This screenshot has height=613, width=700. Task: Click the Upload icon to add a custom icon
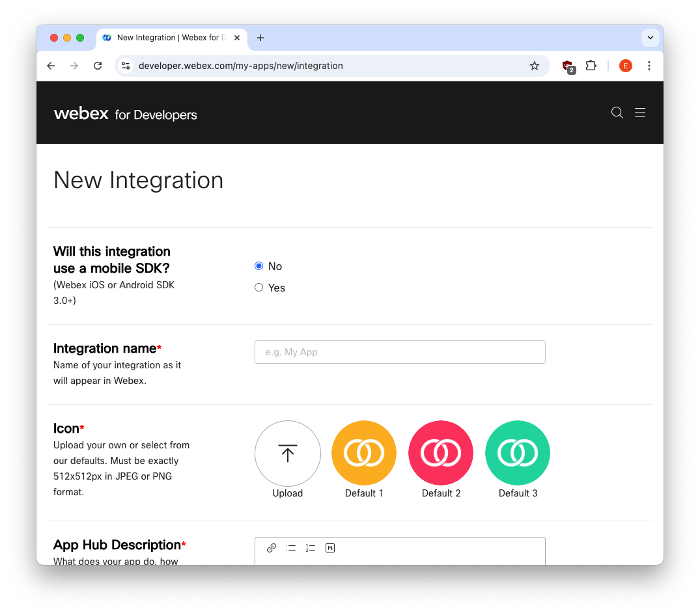point(287,454)
